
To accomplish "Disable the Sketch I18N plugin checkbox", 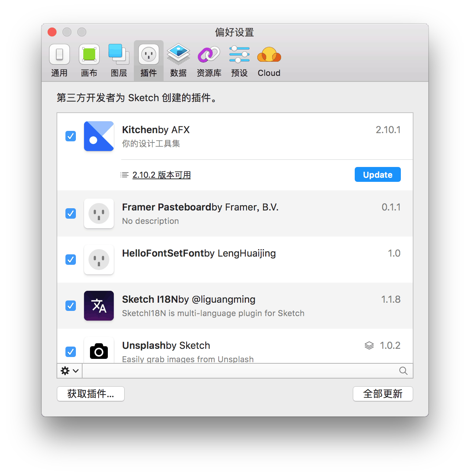I will pyautogui.click(x=71, y=306).
